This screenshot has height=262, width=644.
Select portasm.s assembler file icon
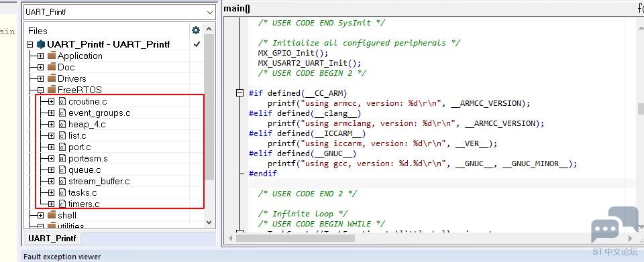(62, 158)
